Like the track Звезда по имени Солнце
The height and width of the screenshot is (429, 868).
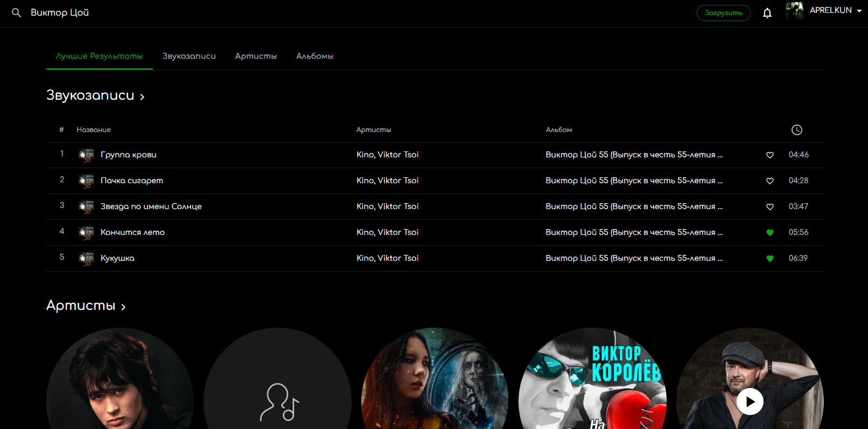coord(770,207)
